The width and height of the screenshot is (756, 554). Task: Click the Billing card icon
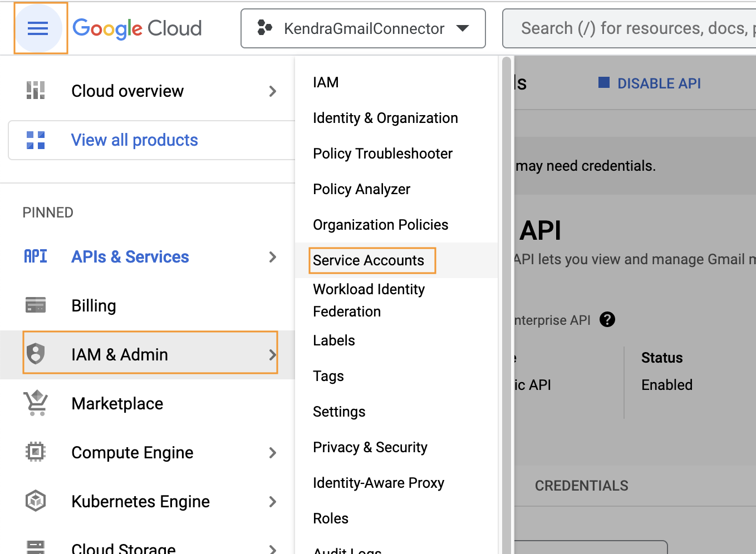36,305
